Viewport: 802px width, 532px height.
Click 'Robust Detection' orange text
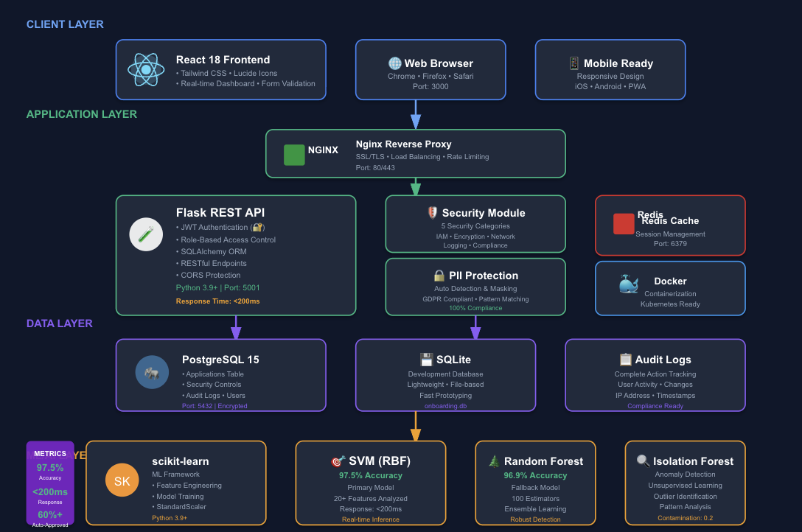535,519
